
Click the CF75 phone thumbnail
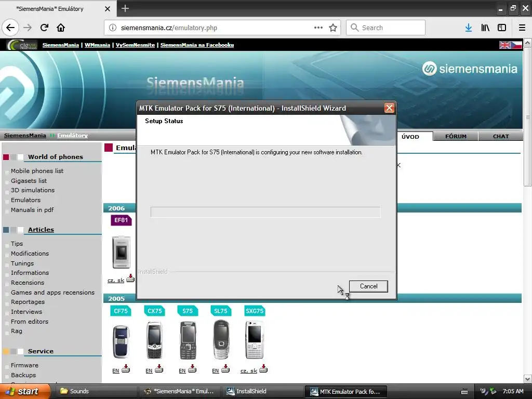point(121,342)
